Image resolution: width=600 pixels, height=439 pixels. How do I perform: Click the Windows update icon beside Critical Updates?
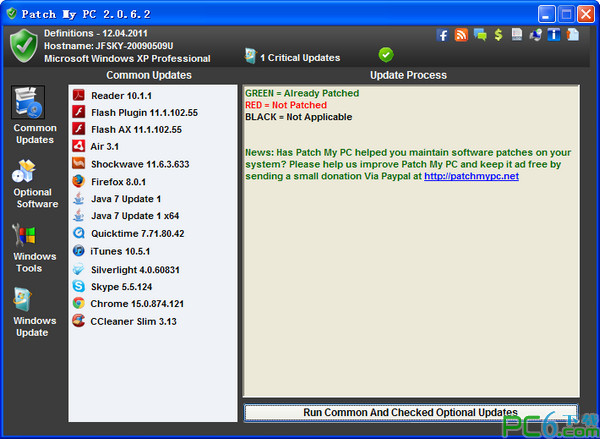[250, 56]
